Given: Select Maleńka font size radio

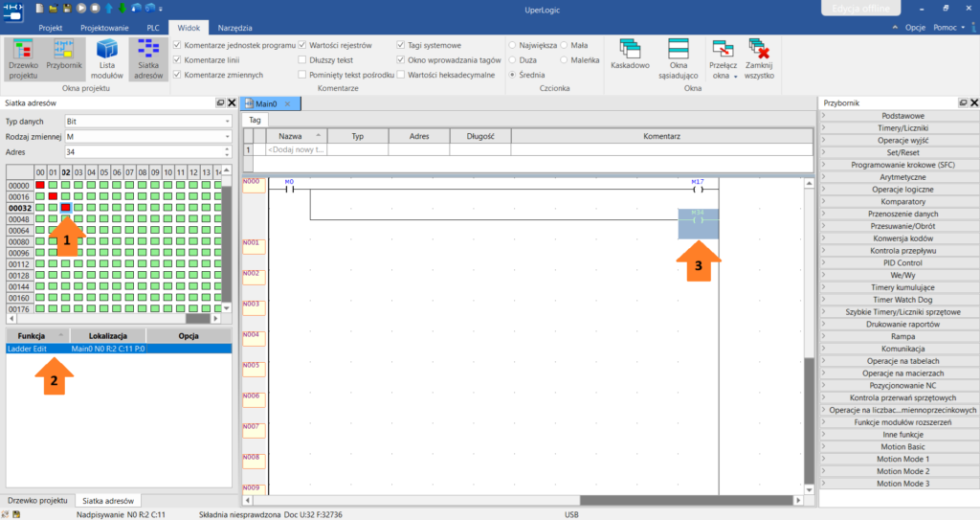Looking at the screenshot, I should pyautogui.click(x=564, y=60).
